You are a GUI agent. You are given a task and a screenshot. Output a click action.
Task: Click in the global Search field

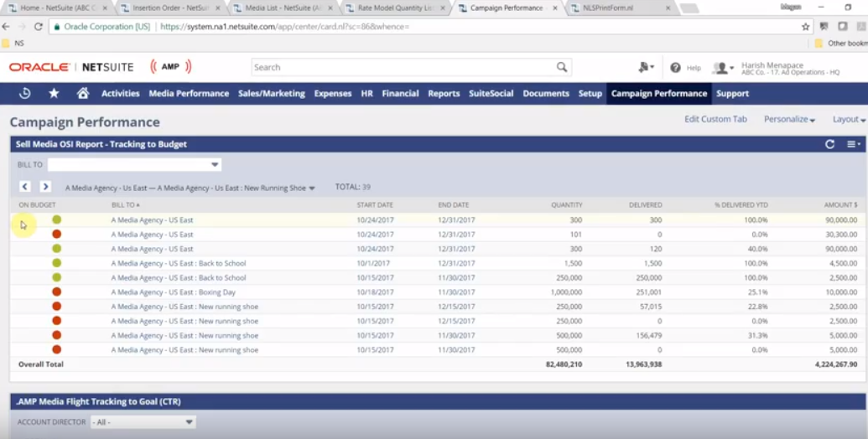tap(403, 67)
